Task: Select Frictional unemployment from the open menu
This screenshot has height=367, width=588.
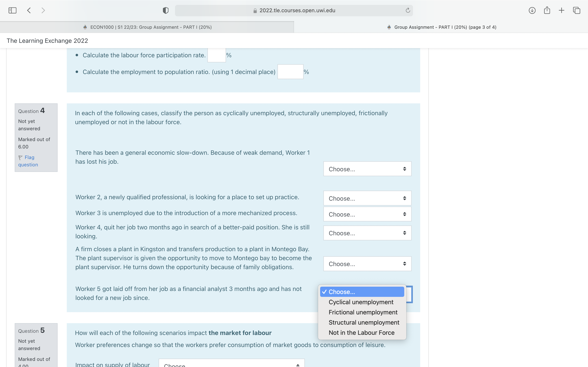Action: 363,312
